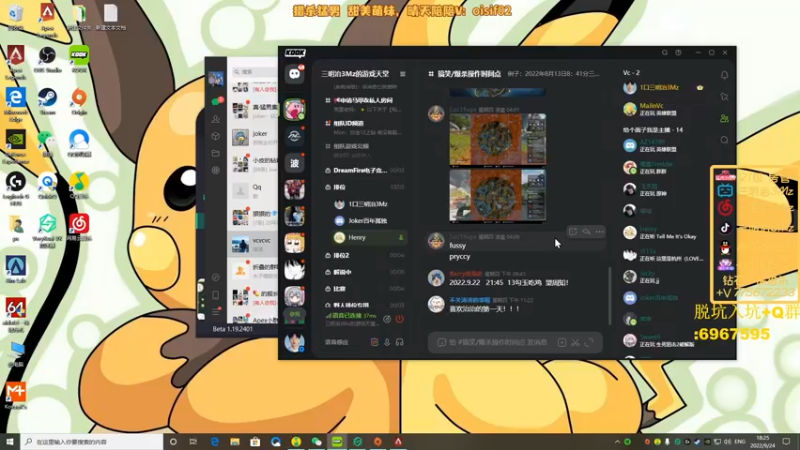Select Henry in the 排位 voice channel
This screenshot has width=800, height=450.
pos(369,237)
